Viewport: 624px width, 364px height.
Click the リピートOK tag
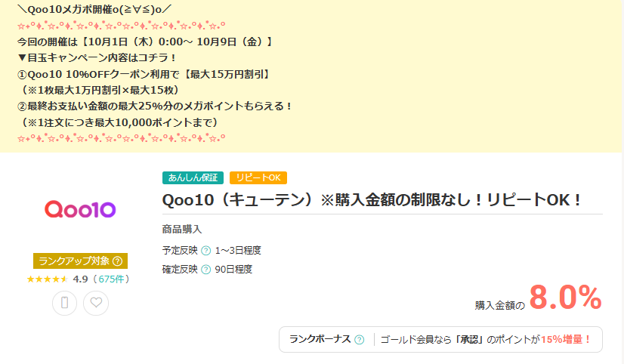(258, 177)
